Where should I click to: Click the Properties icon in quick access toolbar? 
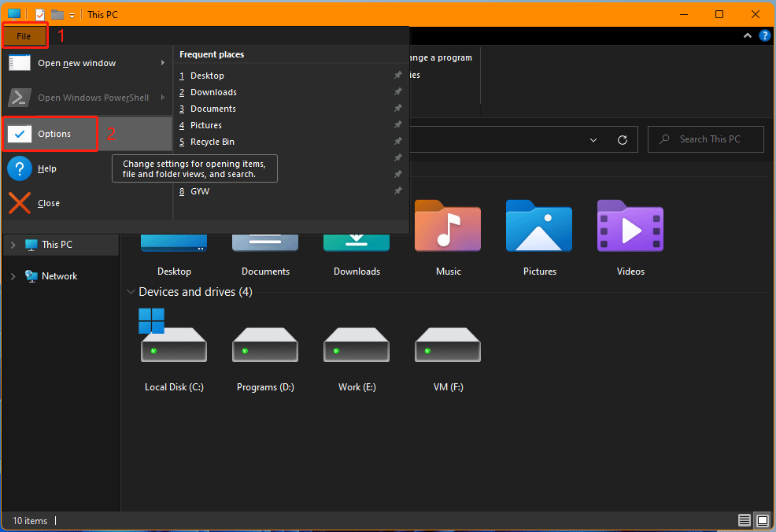point(39,14)
